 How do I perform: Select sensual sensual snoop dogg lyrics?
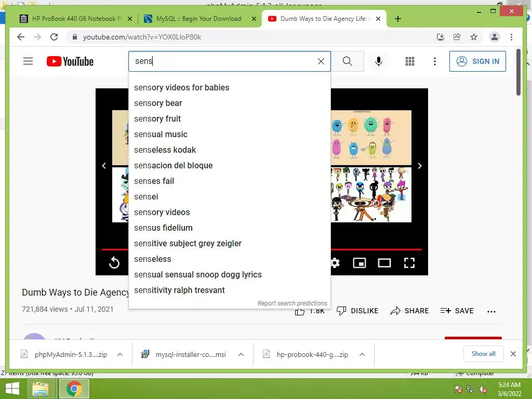[230, 275]
